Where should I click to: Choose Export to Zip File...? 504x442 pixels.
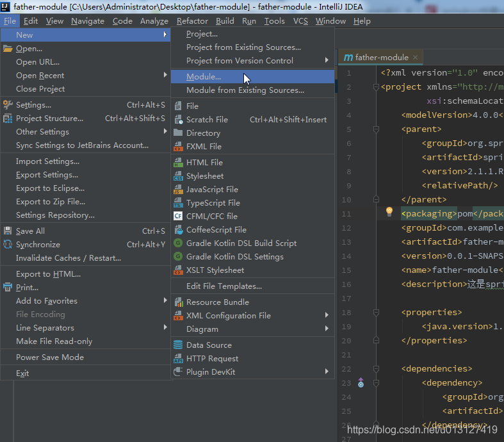coord(86,202)
